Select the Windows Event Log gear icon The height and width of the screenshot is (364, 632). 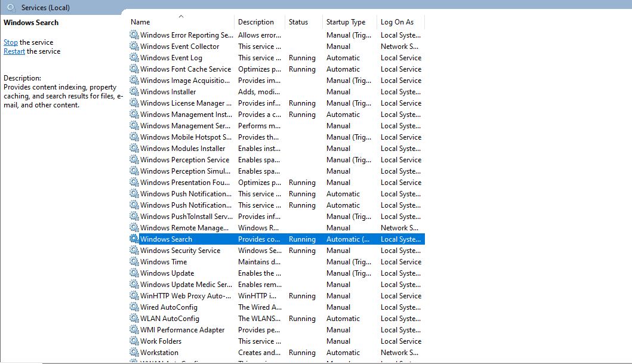point(134,57)
